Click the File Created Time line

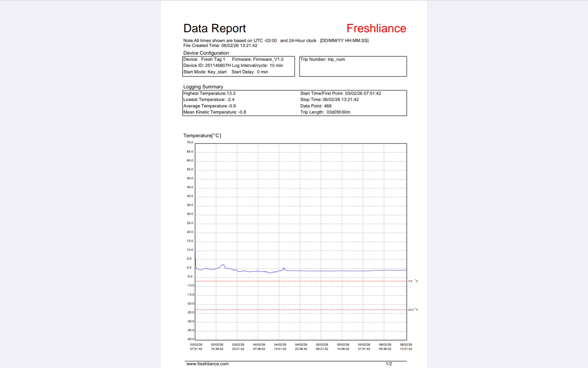point(220,46)
